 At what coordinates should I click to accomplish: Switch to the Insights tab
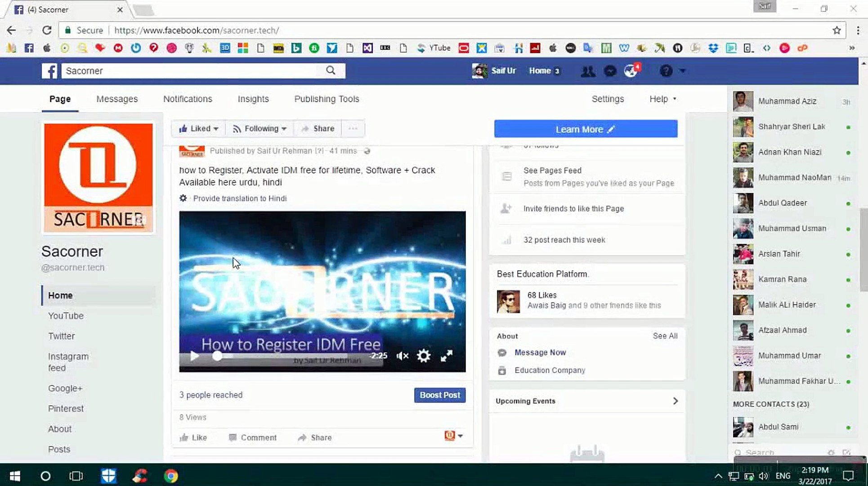(x=253, y=99)
